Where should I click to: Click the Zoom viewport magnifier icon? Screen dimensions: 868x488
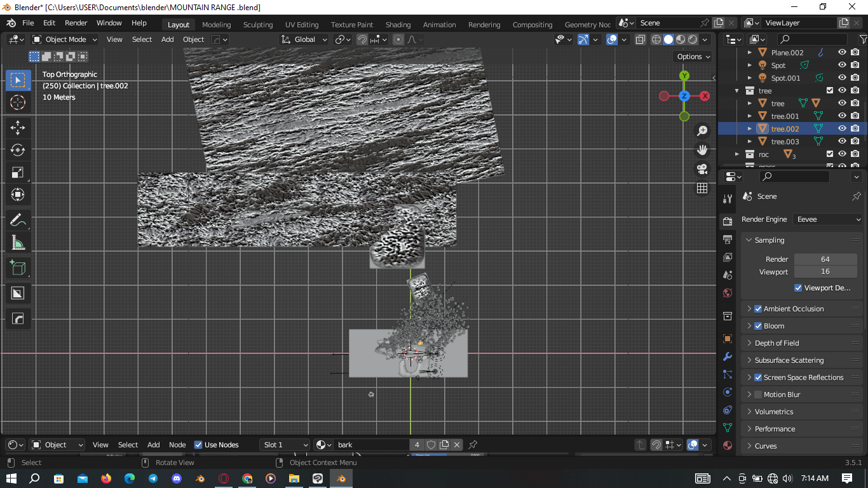pos(702,131)
